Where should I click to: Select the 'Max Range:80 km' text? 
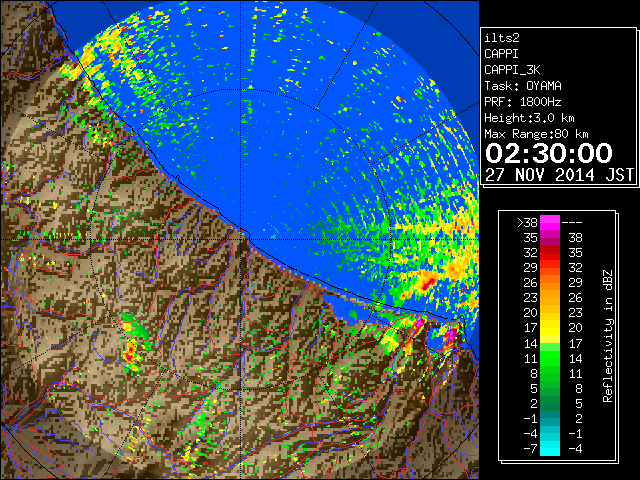[536, 134]
